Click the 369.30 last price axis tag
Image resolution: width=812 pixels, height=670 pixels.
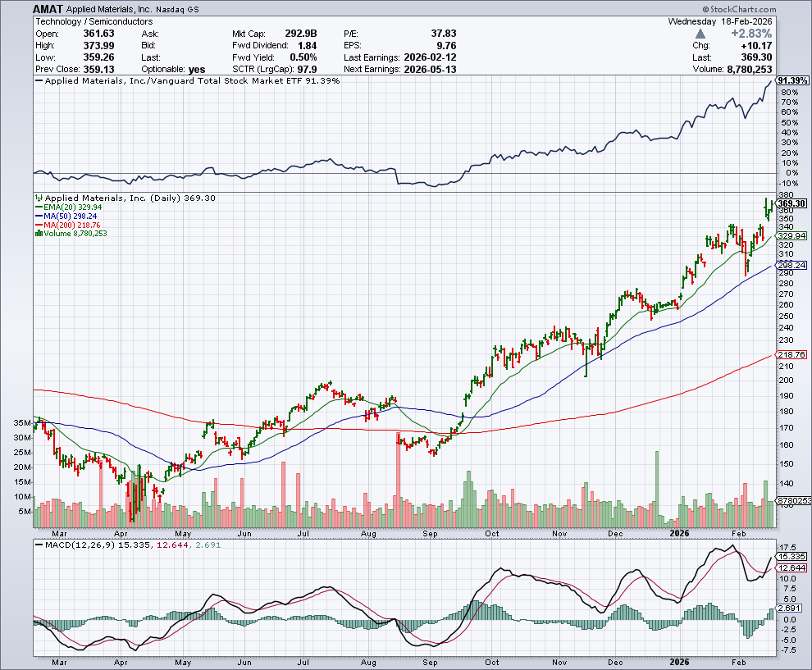(791, 203)
